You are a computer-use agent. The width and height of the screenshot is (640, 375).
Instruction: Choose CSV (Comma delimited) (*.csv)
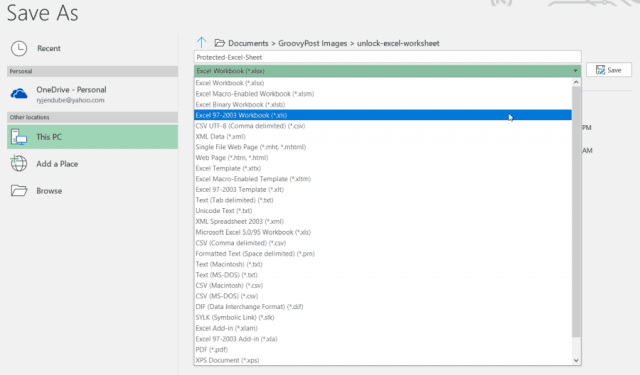pyautogui.click(x=383, y=243)
